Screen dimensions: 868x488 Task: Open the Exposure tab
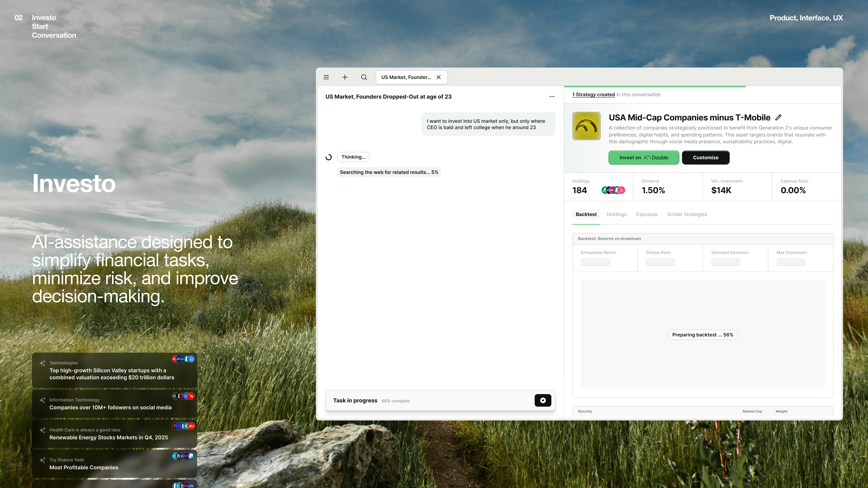coord(646,215)
